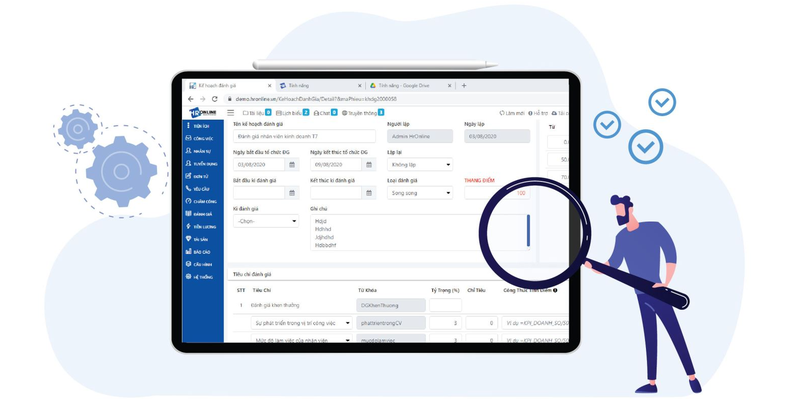Image resolution: width=800 pixels, height=404 pixels.
Task: Click the browser reload icon
Action: click(x=215, y=99)
